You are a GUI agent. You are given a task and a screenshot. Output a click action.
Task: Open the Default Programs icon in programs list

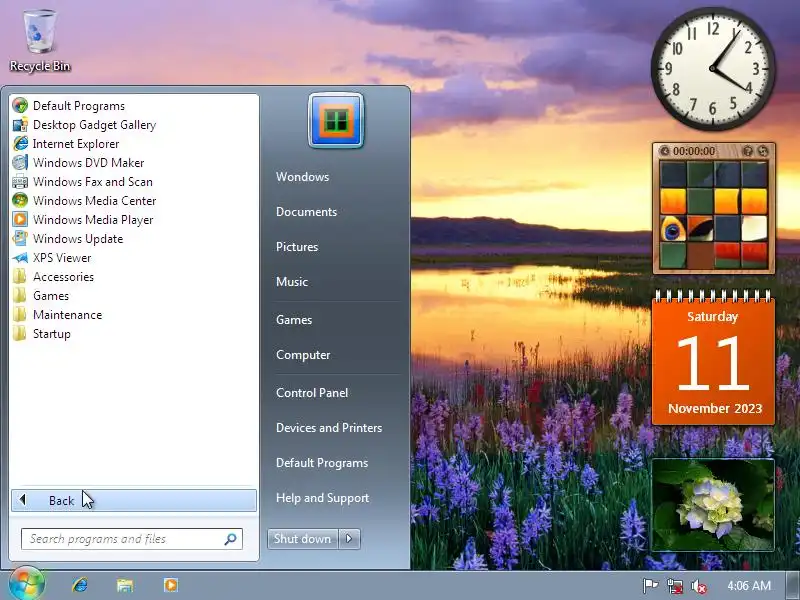[x=20, y=106]
